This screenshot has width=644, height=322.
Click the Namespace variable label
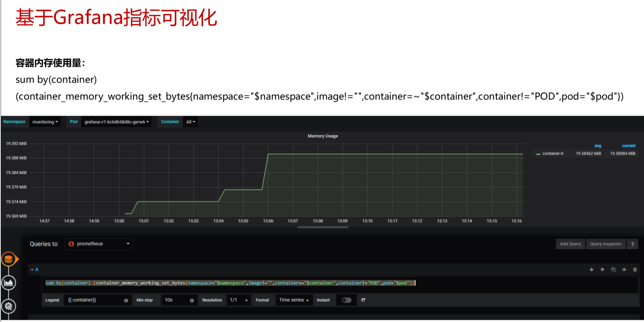pyautogui.click(x=14, y=122)
